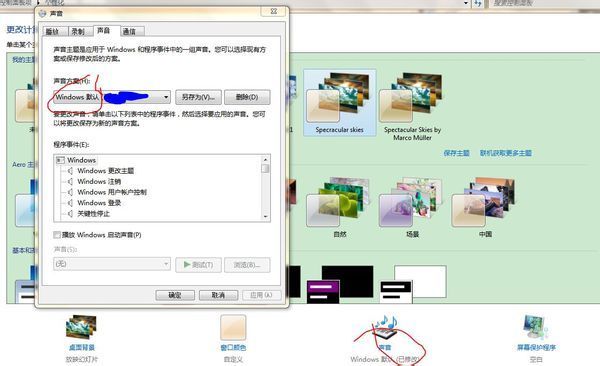The width and height of the screenshot is (600, 366).
Task: Click speaker icon beside Windows 登录
Action: click(70, 203)
